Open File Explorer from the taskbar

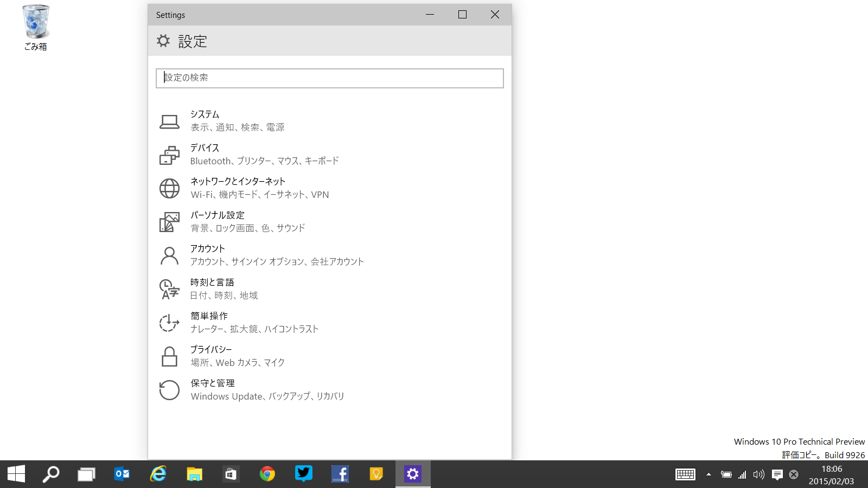[195, 474]
